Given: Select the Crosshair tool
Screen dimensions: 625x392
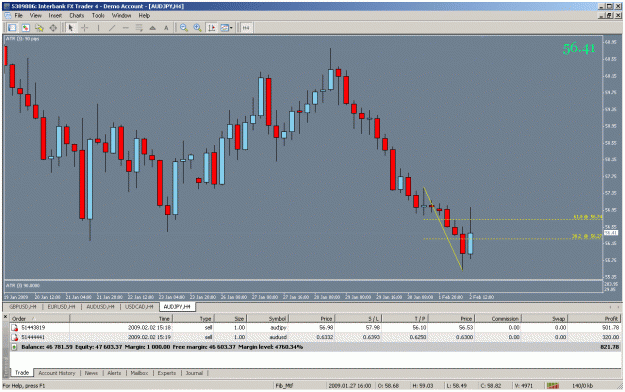Looking at the screenshot, I should 85,28.
